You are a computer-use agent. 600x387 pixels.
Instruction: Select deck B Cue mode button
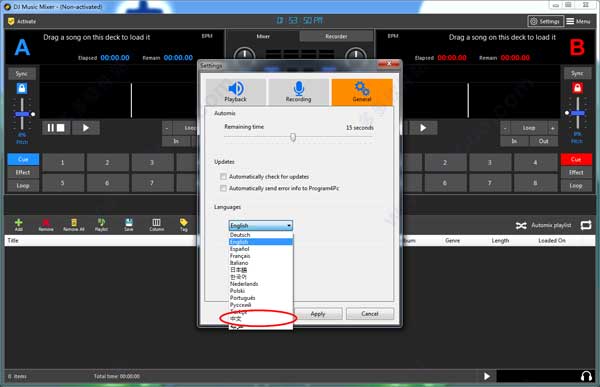click(x=576, y=159)
